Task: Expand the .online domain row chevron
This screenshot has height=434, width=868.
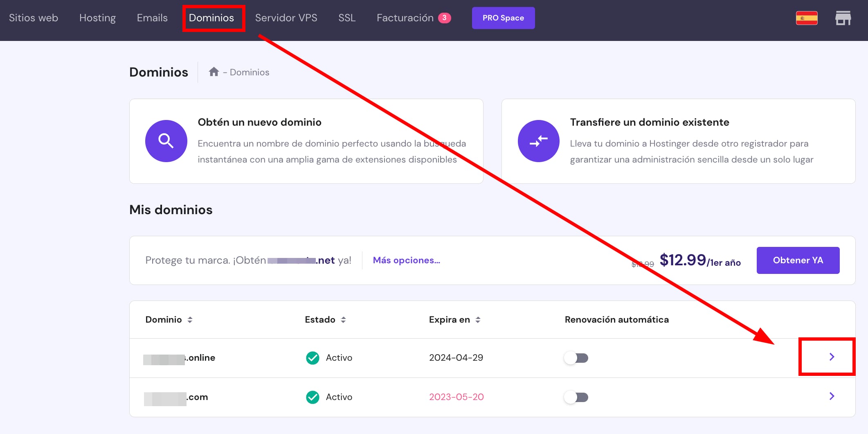Action: click(832, 357)
